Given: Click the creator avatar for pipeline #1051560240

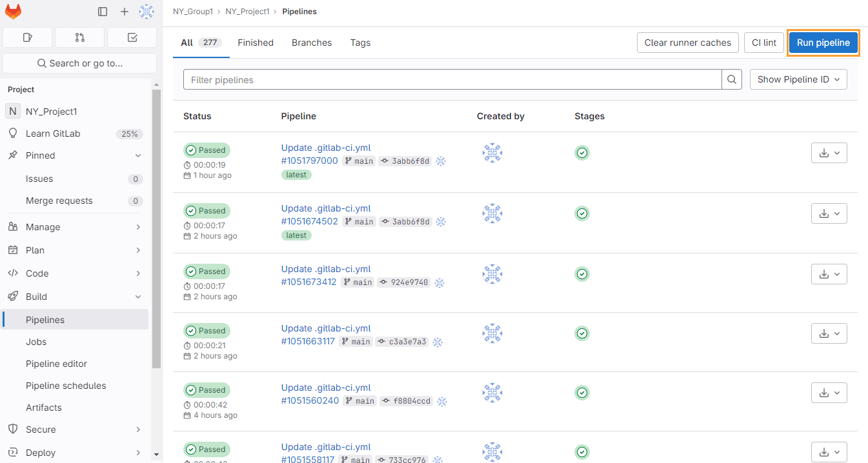Looking at the screenshot, I should [492, 393].
